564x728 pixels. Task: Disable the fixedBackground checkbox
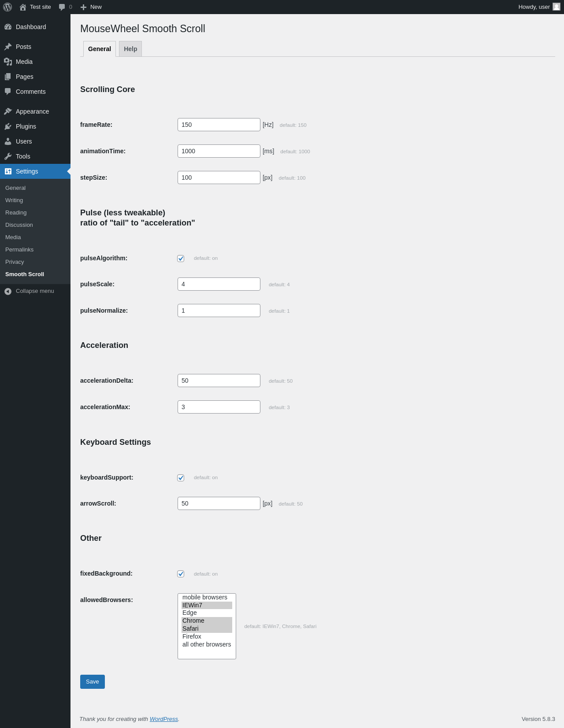tap(181, 574)
